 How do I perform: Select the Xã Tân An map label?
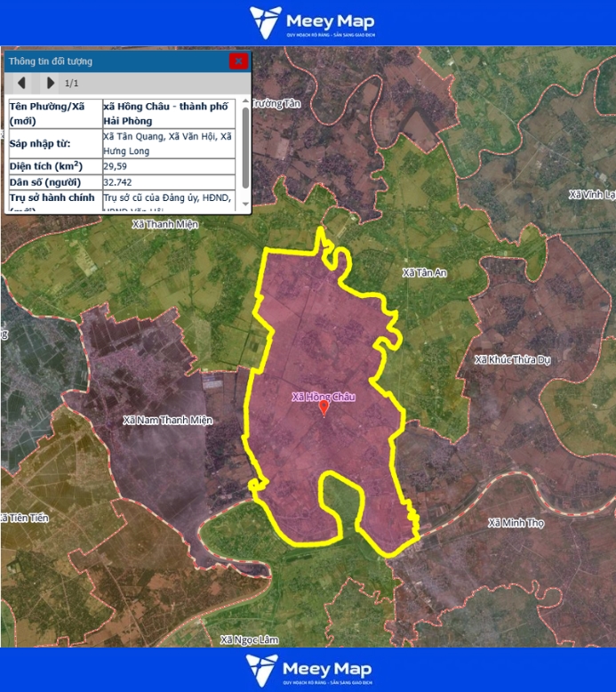click(424, 273)
